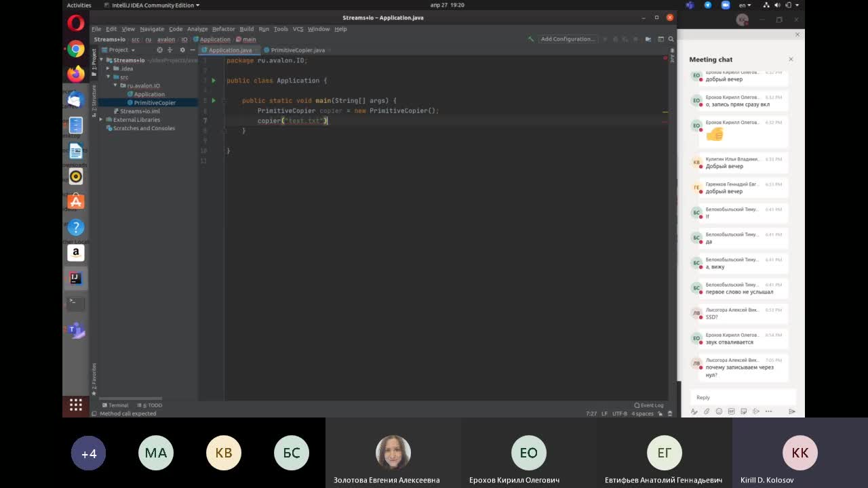The width and height of the screenshot is (868, 488).
Task: Open LibreOffice Writer from the dock
Action: click(x=76, y=150)
